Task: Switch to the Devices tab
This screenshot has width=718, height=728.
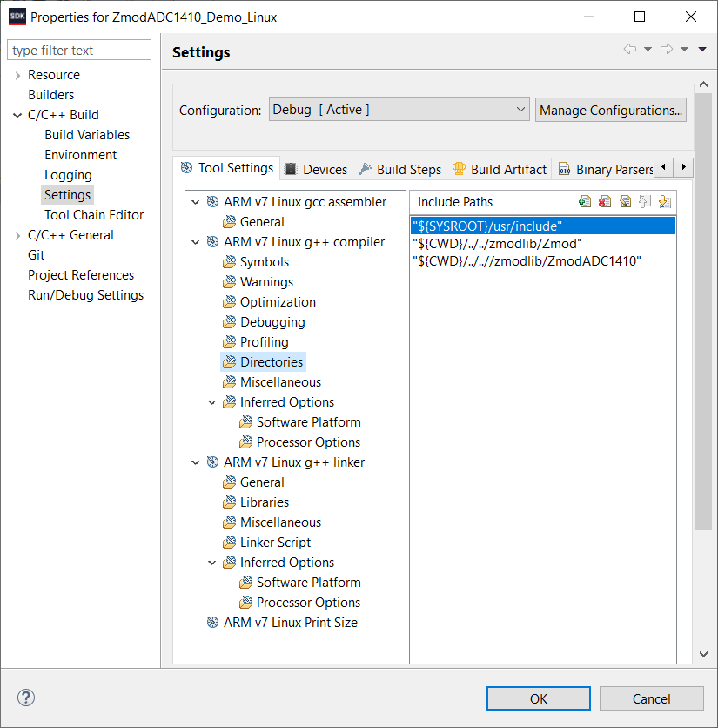Action: (316, 170)
